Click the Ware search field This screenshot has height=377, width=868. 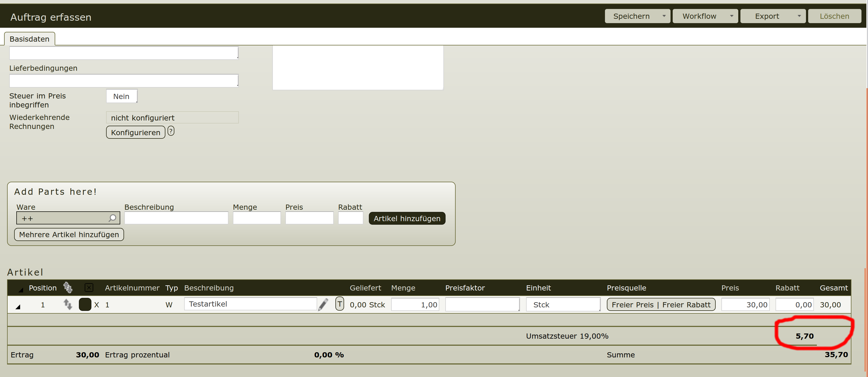(x=68, y=218)
